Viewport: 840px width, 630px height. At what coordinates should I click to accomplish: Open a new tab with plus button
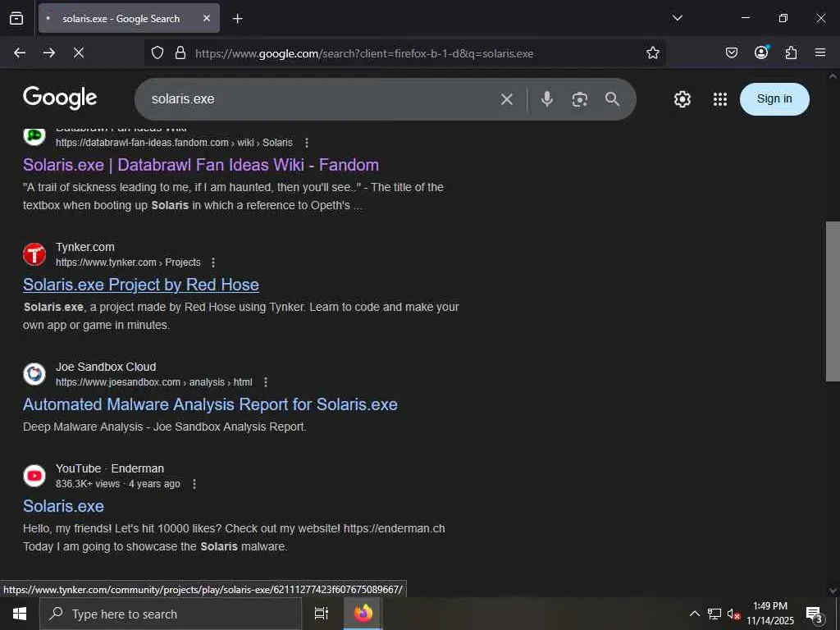tap(237, 19)
